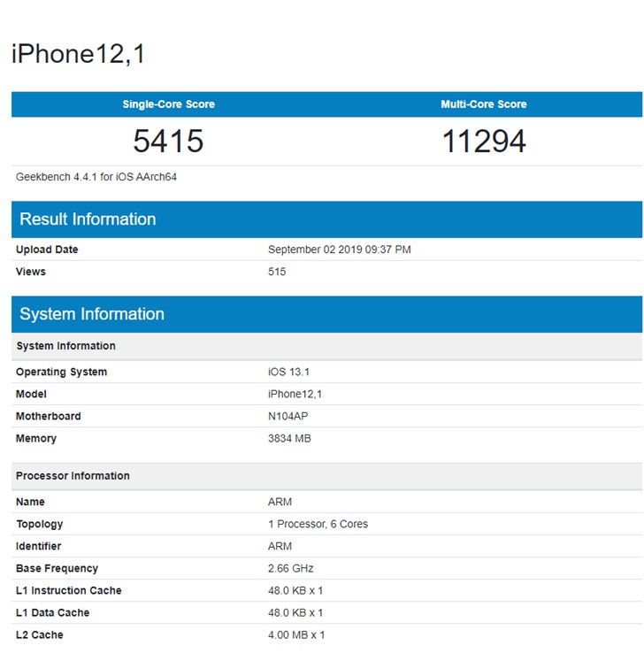Select the memory value 3834 MB
This screenshot has width=644, height=653.
(x=289, y=438)
